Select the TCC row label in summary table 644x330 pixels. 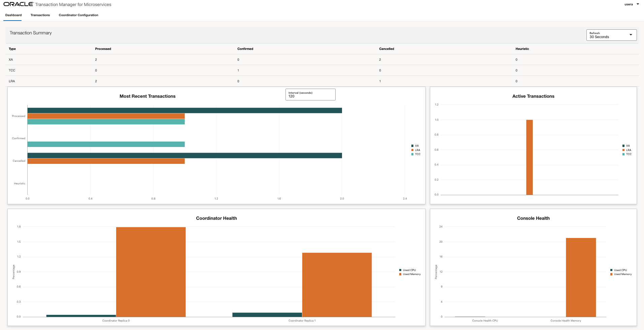pyautogui.click(x=12, y=70)
